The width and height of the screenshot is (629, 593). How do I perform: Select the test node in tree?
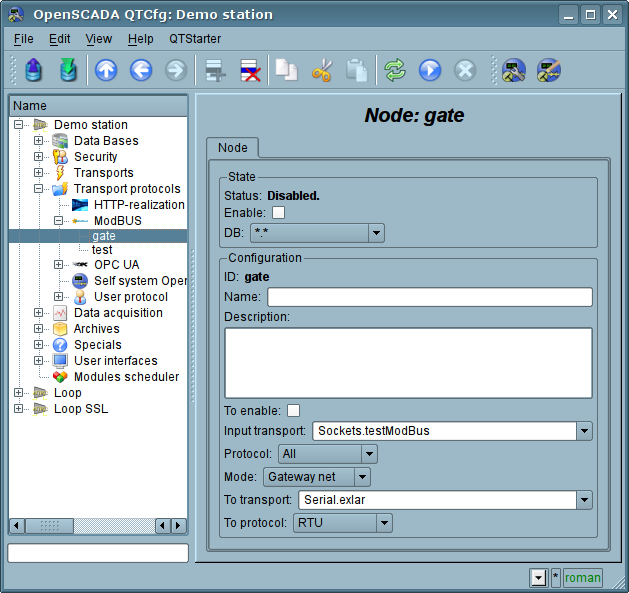(x=102, y=249)
